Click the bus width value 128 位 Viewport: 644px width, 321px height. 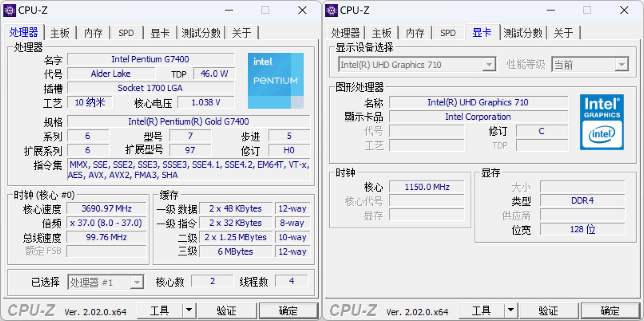(582, 229)
